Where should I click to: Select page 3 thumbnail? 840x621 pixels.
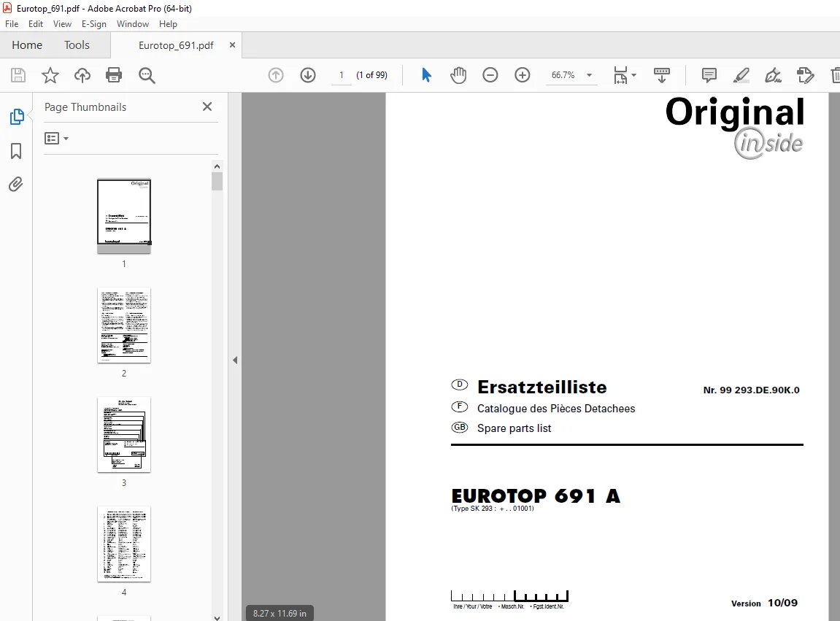[x=124, y=434]
